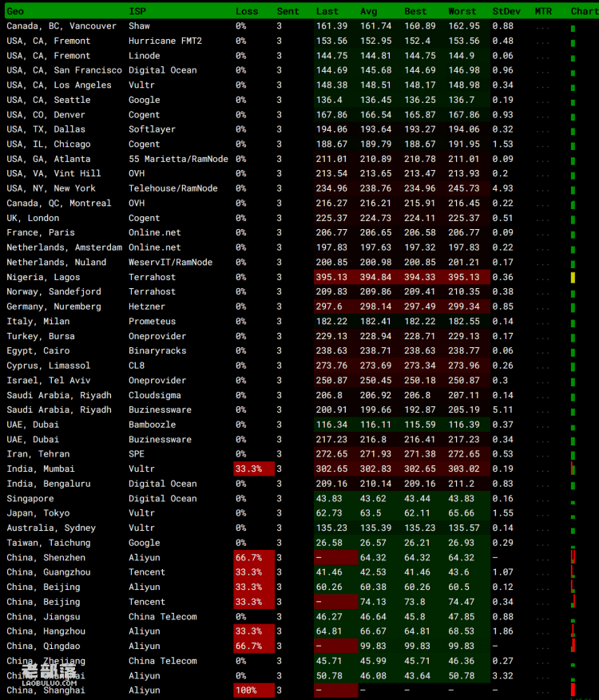Select WeservIT/RamNode ISP cell
The image size is (599, 700).
pos(171,263)
